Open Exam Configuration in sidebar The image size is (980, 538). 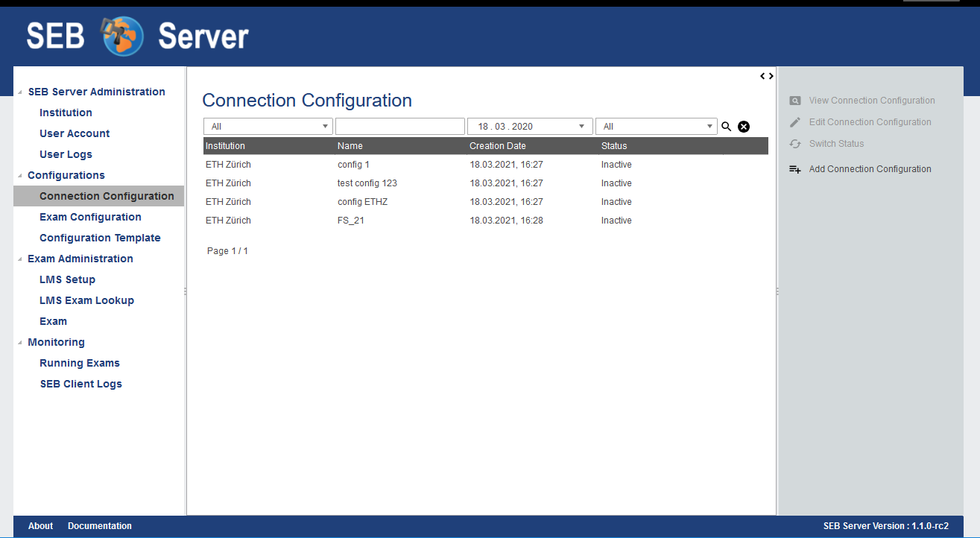point(90,217)
